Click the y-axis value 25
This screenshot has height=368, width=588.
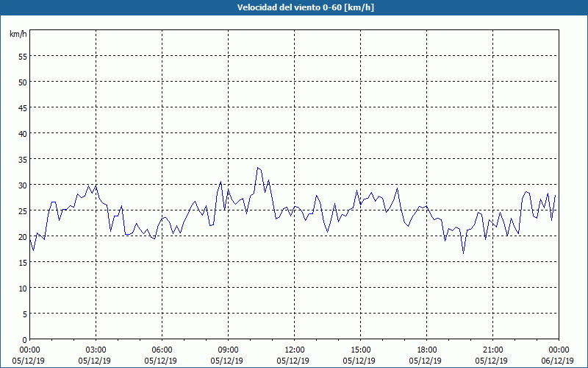pyautogui.click(x=23, y=211)
